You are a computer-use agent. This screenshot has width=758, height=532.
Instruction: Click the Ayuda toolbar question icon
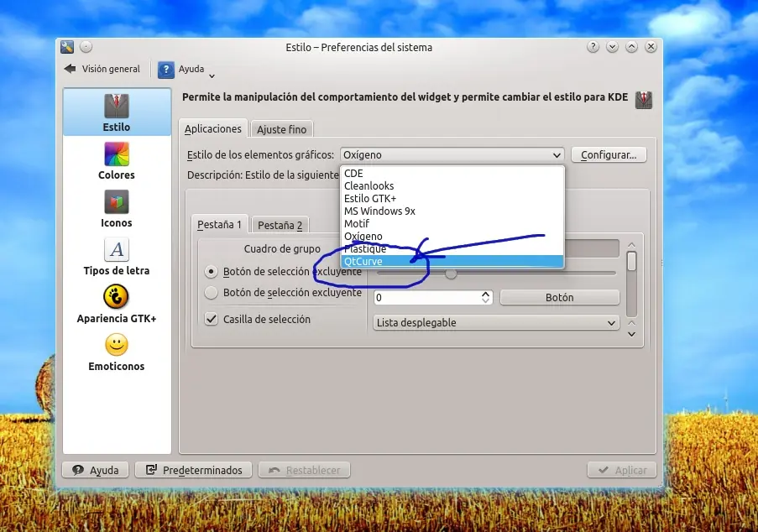pyautogui.click(x=166, y=70)
